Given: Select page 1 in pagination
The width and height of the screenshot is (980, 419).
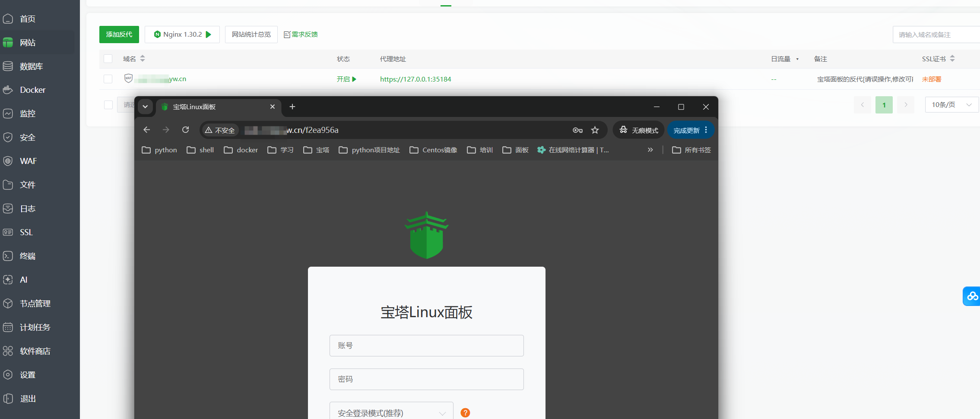Looking at the screenshot, I should tap(884, 105).
